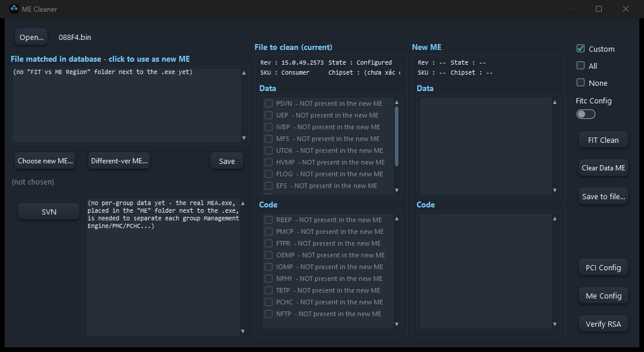Image resolution: width=644 pixels, height=352 pixels.
Task: Click down arrow of current Data list
Action: (x=397, y=190)
